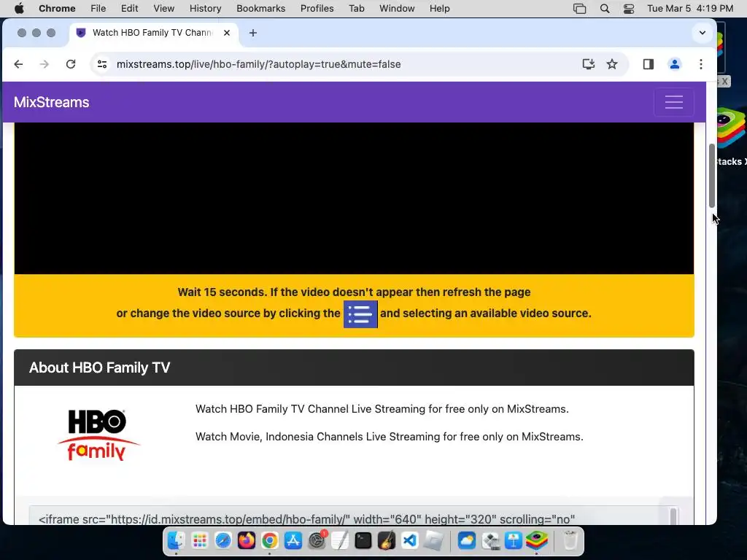Click the Stage Manager icon in the menu bar
The height and width of the screenshot is (560, 747).
(579, 9)
